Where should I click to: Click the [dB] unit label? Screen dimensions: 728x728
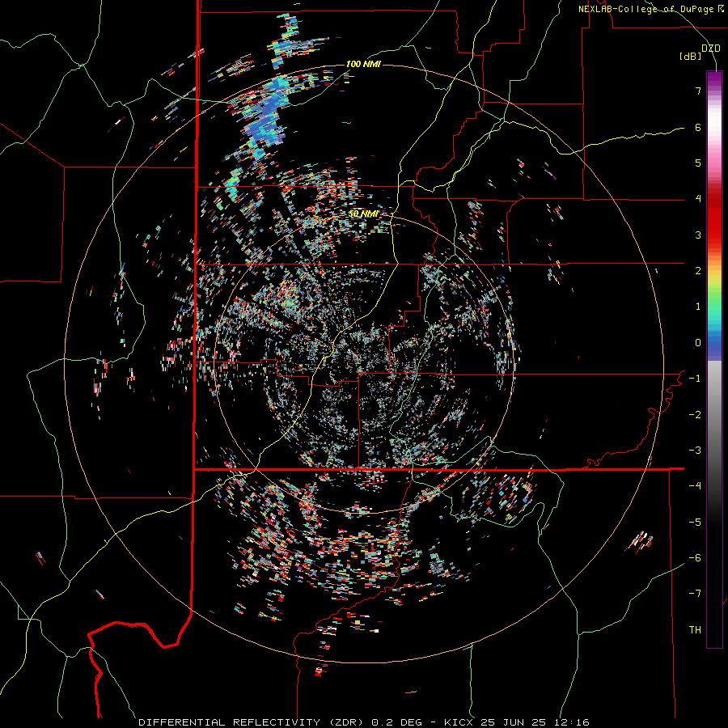pos(691,57)
